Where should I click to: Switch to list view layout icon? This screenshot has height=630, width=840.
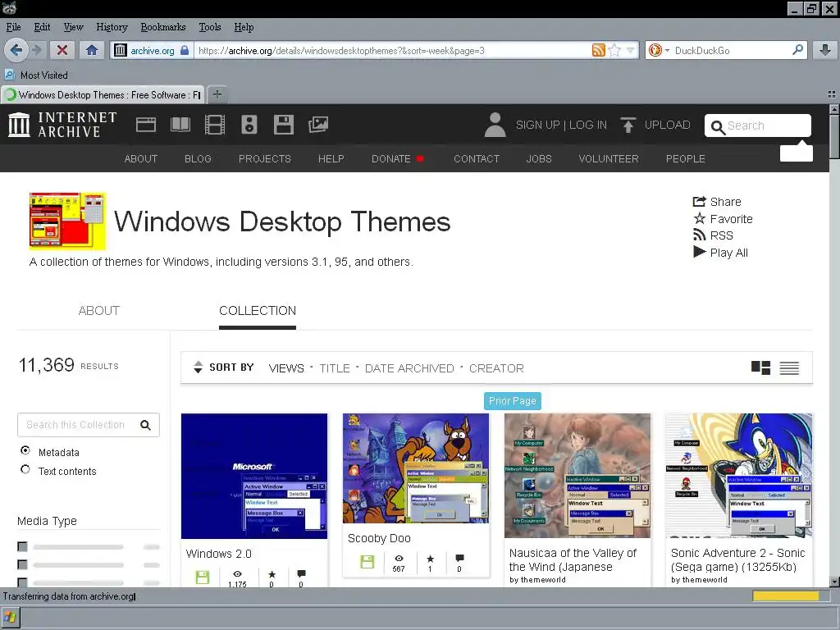(x=789, y=368)
